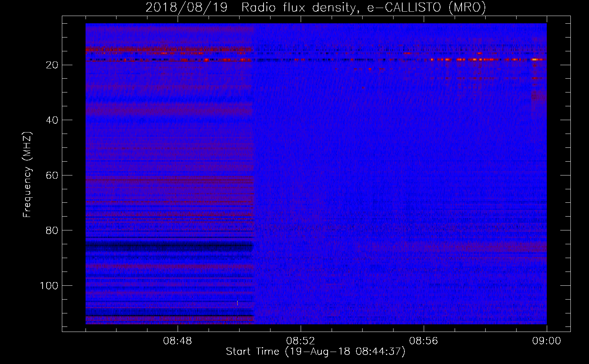The image size is (589, 364).
Task: Click the bright burst near 09:00 at 18 MHz
Action: (x=537, y=59)
